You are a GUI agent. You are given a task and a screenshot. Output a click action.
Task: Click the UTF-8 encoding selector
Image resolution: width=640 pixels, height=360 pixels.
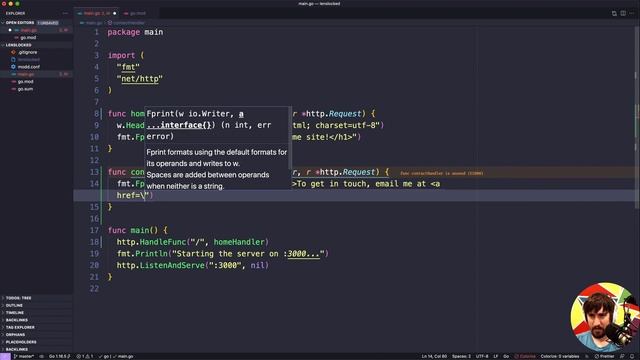[482, 356]
